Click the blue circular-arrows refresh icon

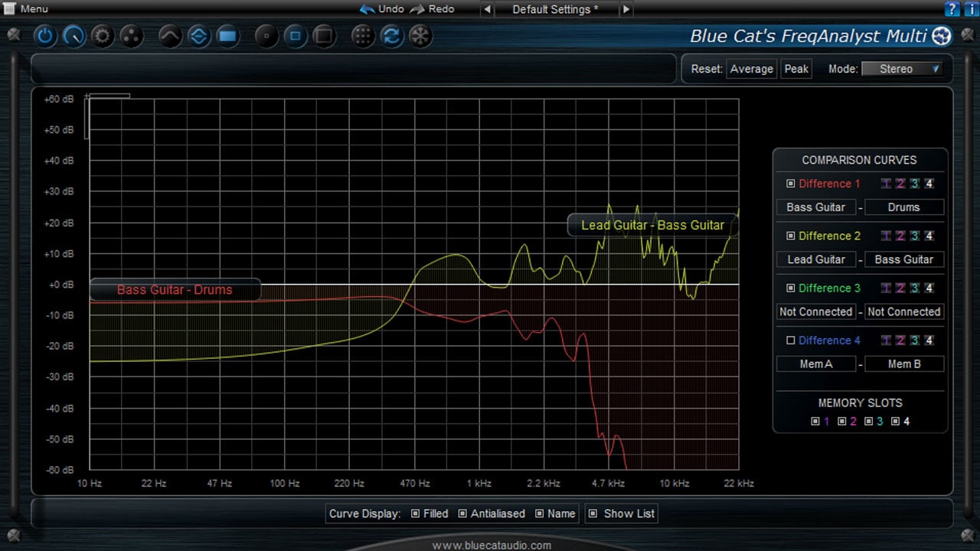392,36
